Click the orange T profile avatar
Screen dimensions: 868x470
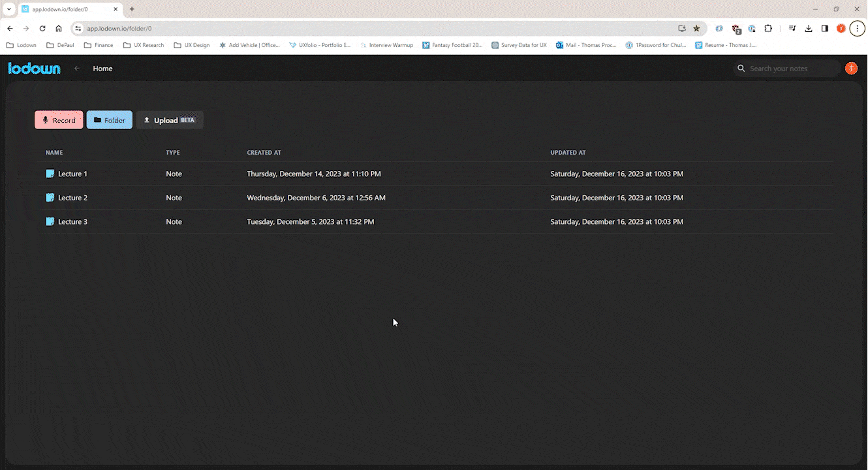click(x=851, y=68)
